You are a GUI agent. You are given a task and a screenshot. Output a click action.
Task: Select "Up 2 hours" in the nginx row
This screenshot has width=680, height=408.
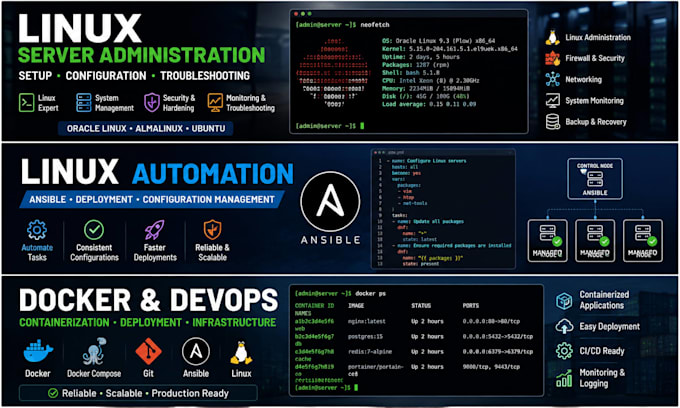tap(427, 321)
